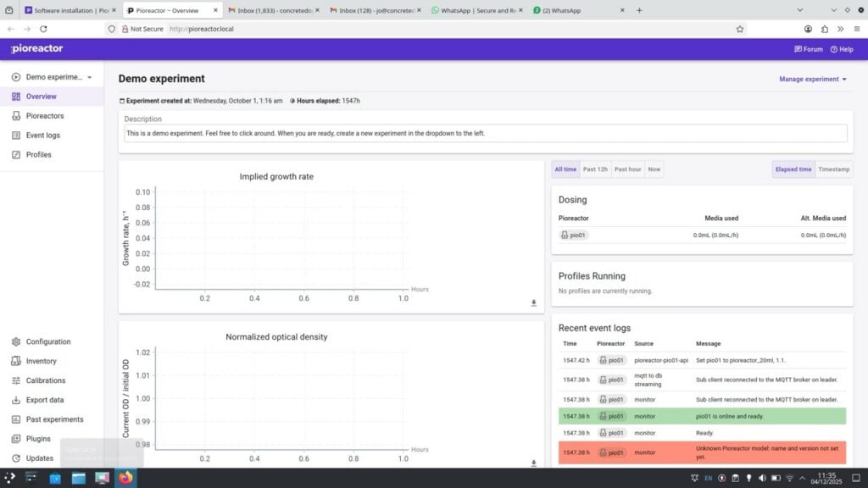The image size is (868, 488).
Task: Open the Help page
Action: [842, 49]
